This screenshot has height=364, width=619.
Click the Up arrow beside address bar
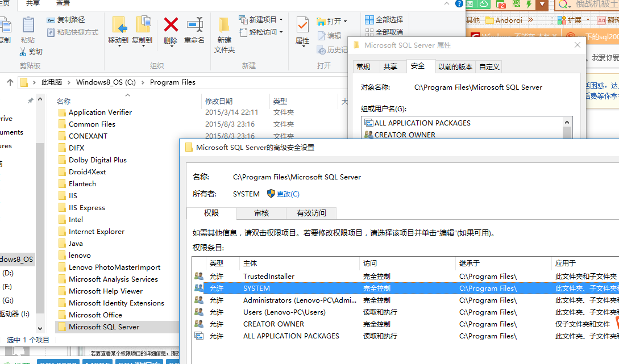click(10, 82)
